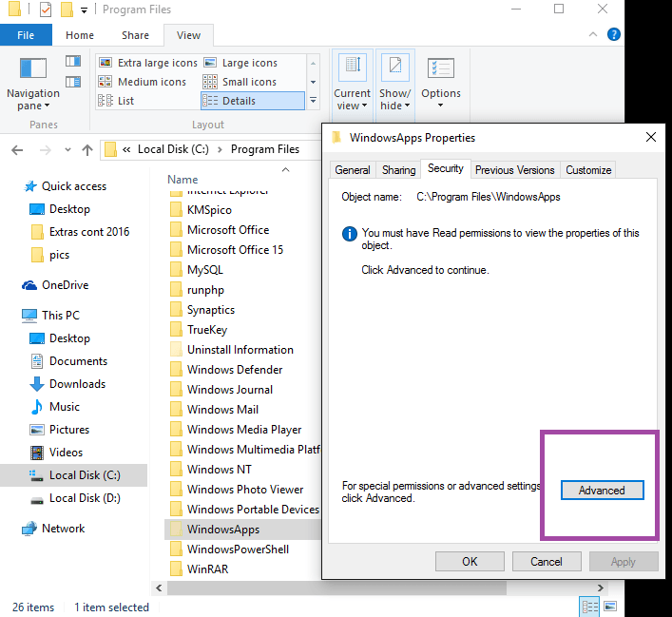This screenshot has height=617, width=672.
Task: Click Cancel in WindowsApps Properties
Action: [x=547, y=562]
